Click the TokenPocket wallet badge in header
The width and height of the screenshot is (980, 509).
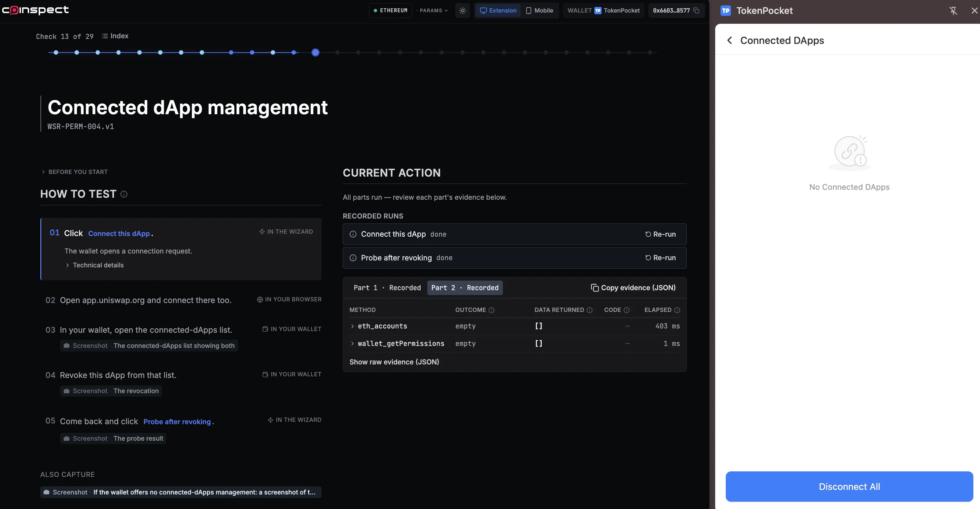[x=603, y=11]
